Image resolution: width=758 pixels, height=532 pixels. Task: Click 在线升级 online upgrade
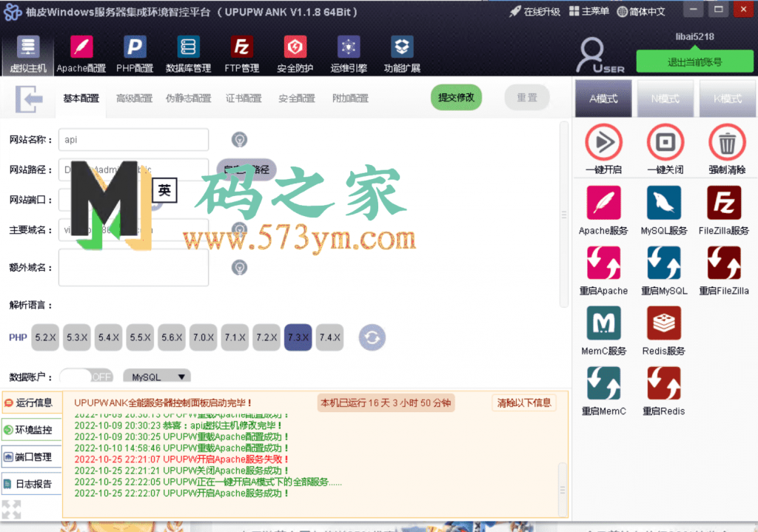pyautogui.click(x=534, y=11)
